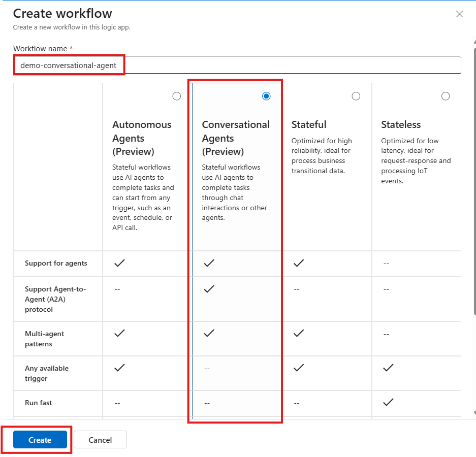Select the Stateless column header
476x457 pixels.
tap(401, 124)
